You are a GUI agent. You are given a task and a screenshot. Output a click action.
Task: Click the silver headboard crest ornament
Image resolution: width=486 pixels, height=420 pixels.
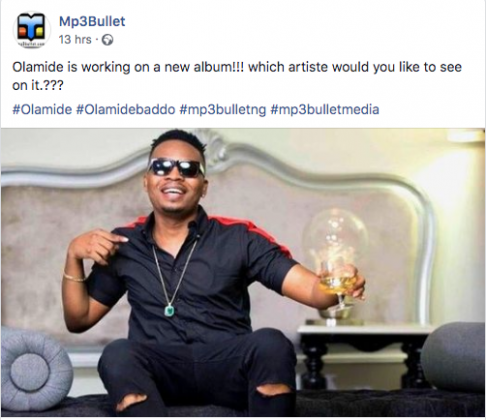point(213,143)
